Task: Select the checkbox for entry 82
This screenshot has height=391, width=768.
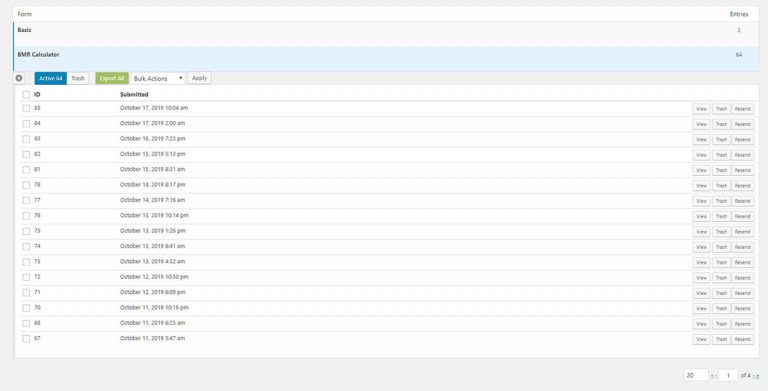Action: pos(26,154)
